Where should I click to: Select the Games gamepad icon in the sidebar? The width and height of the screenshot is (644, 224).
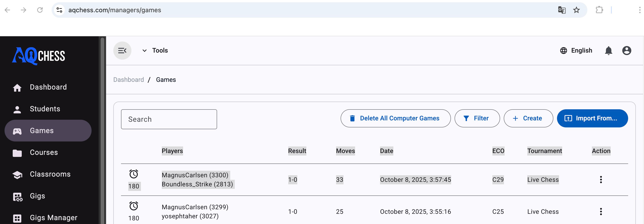tap(17, 131)
